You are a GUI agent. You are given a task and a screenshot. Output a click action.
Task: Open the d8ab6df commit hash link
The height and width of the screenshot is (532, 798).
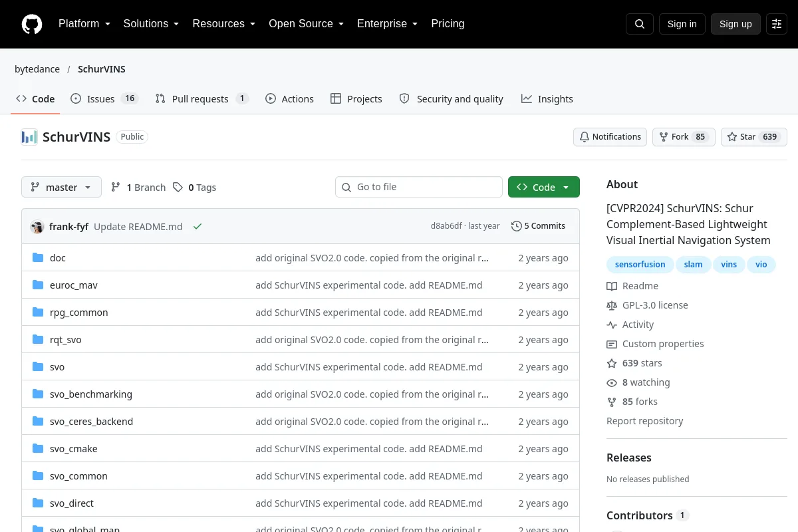coord(446,226)
